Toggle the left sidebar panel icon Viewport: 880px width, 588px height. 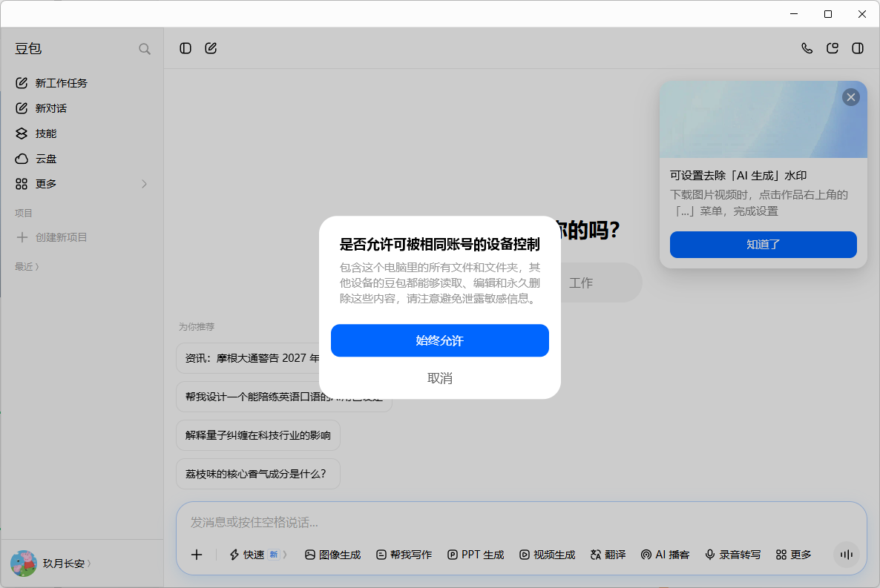coord(185,48)
